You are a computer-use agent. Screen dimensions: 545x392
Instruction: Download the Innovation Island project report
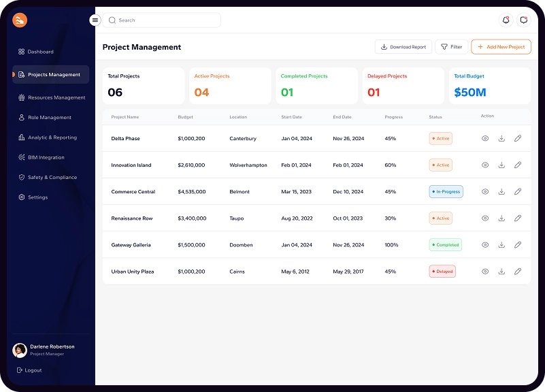pos(501,165)
